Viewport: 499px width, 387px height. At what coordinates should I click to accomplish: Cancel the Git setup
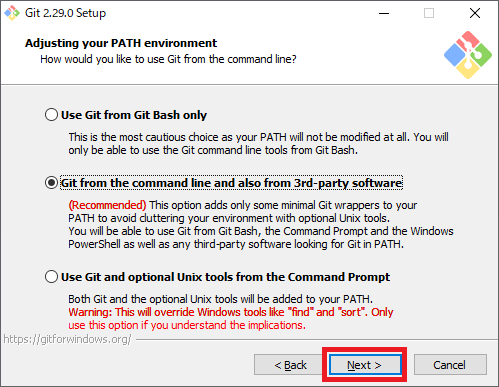450,365
